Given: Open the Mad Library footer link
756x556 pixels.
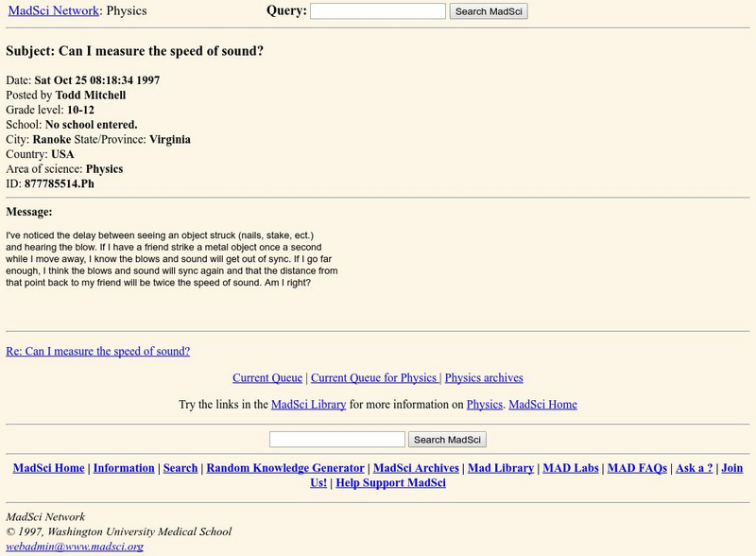Looking at the screenshot, I should [x=501, y=468].
